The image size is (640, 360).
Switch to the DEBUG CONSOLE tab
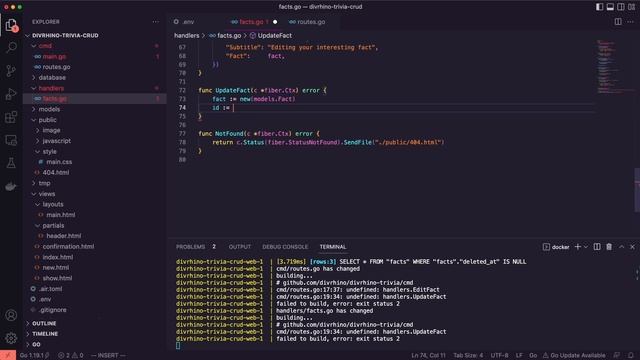285,247
